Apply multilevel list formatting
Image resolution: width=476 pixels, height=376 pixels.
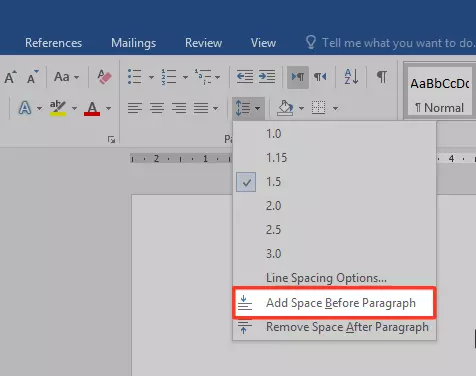pos(203,77)
